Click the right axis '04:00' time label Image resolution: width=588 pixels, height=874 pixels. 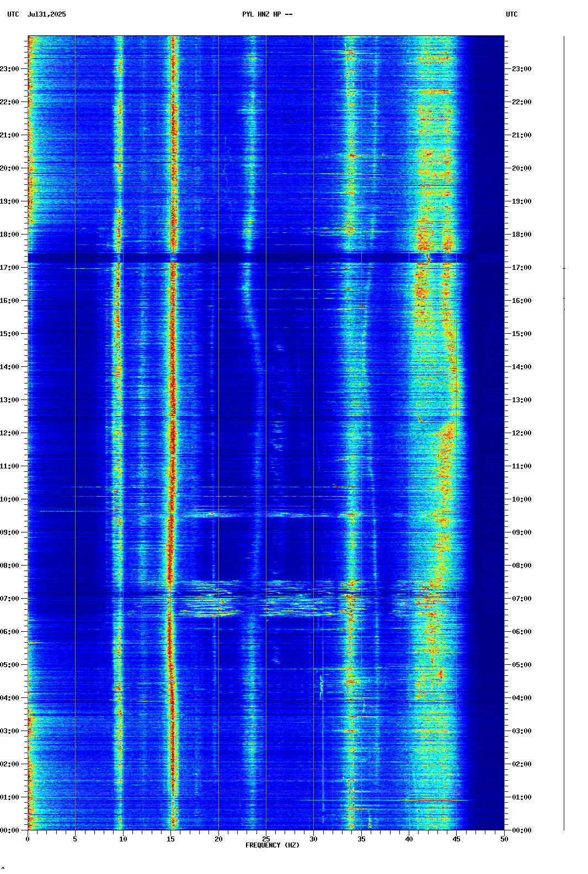522,698
